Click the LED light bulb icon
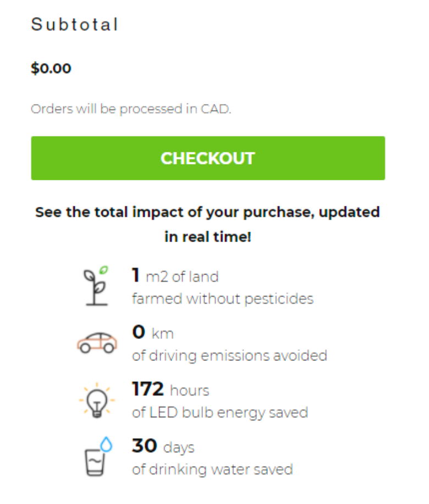This screenshot has height=504, width=429. (x=97, y=400)
